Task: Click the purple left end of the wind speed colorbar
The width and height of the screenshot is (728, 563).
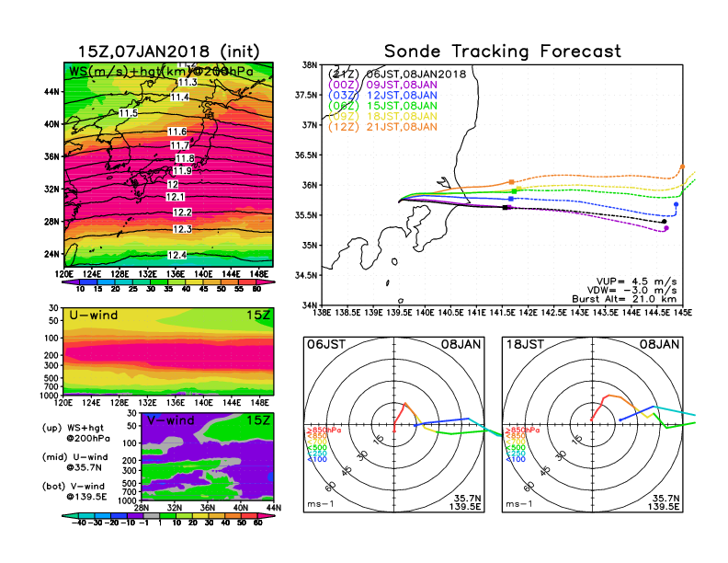Action: [71, 281]
